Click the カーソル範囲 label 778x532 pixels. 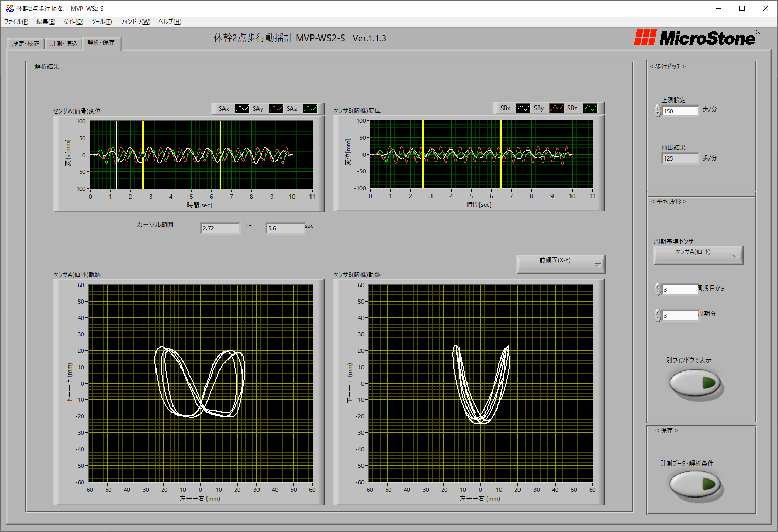155,225
